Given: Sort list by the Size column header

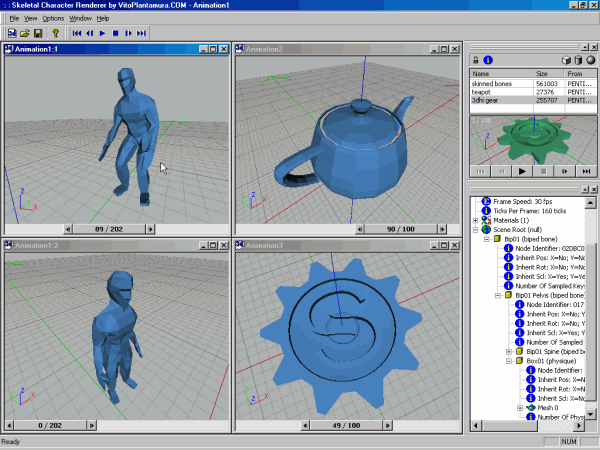Looking at the screenshot, I should pyautogui.click(x=549, y=73).
